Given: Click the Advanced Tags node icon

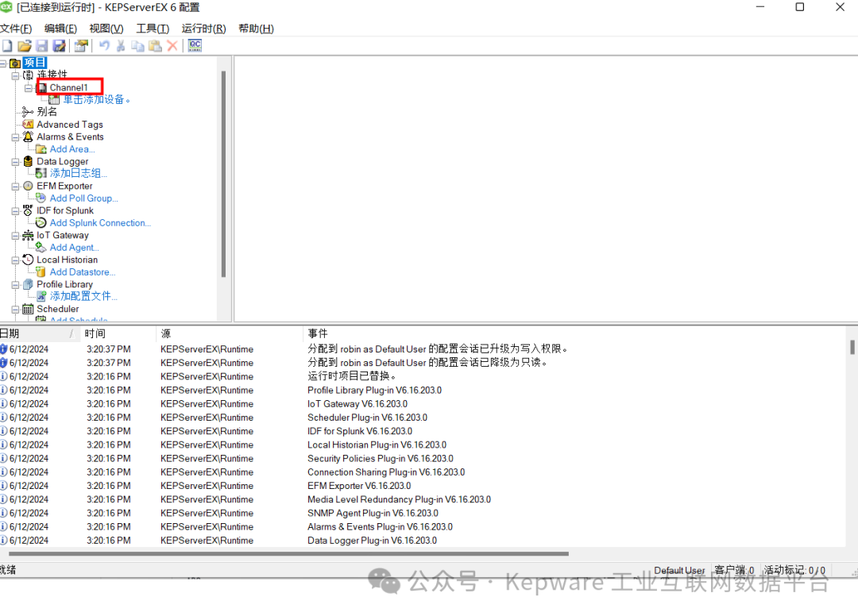Looking at the screenshot, I should [x=28, y=125].
